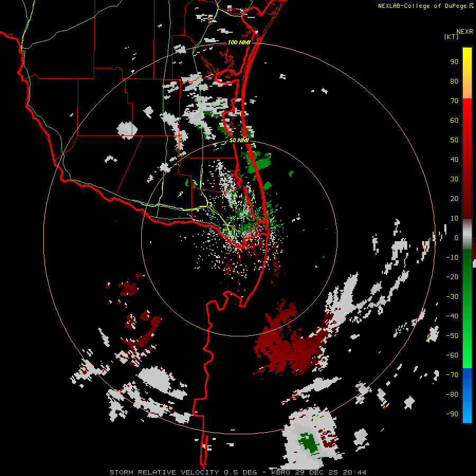The image size is (476, 476).
Task: Click the [KT] units label
Action: 451,36
